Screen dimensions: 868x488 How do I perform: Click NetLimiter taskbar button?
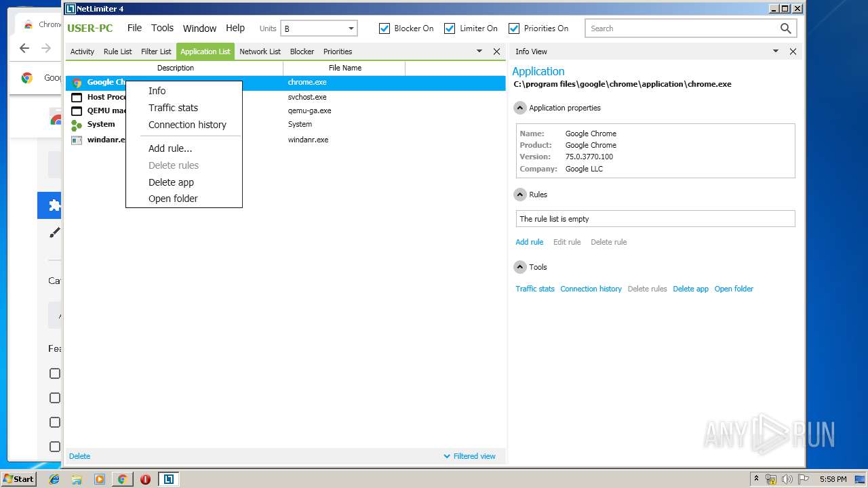[x=168, y=479]
